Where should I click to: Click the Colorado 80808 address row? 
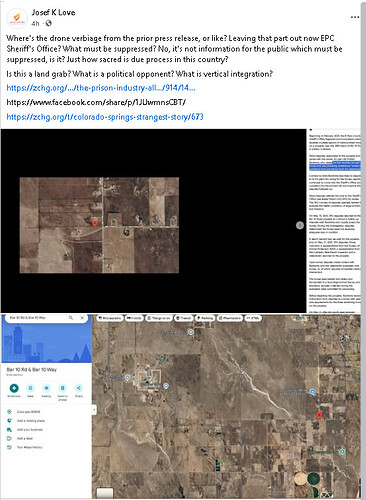click(x=46, y=412)
